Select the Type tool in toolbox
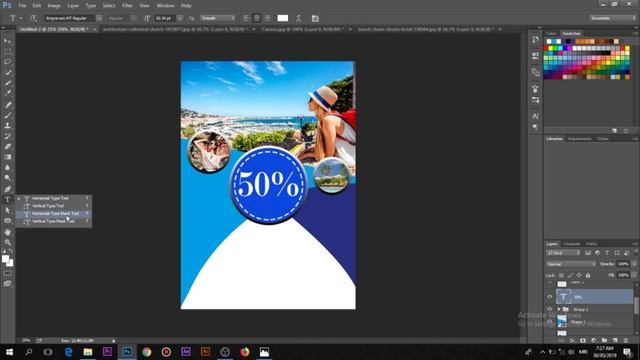 [7, 200]
